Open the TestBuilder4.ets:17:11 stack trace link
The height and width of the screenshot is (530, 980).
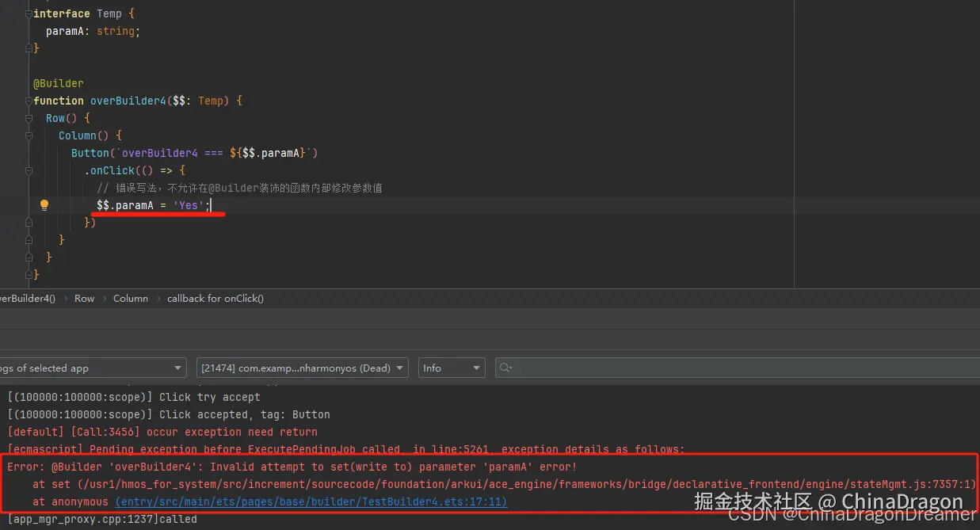[311, 501]
